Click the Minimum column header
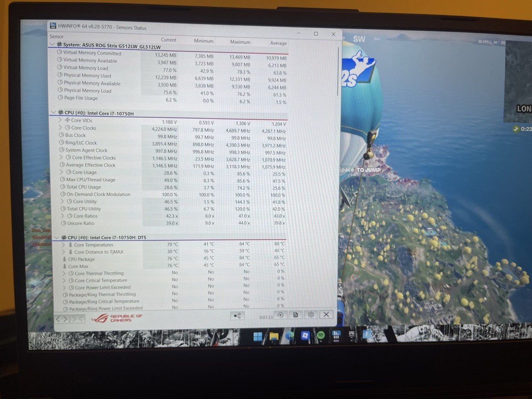 tap(204, 41)
